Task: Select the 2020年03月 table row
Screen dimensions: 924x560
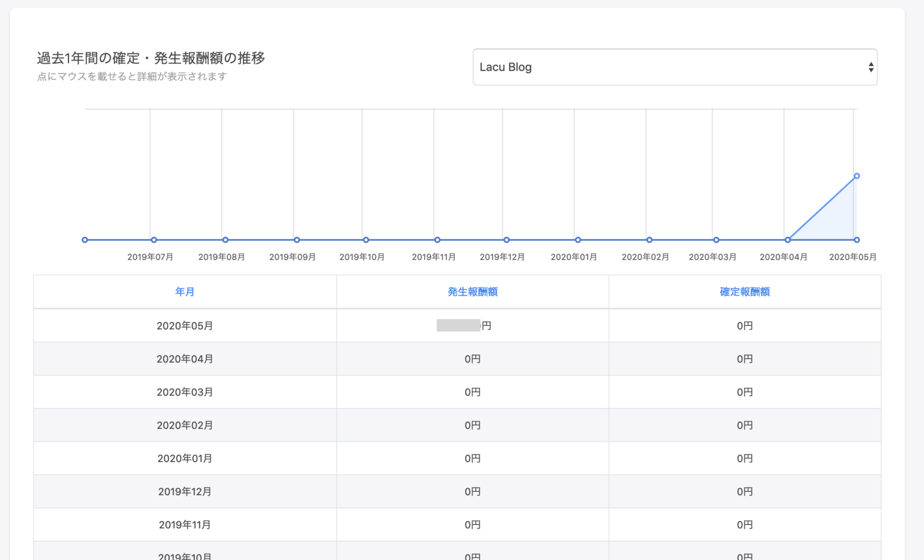Action: point(184,392)
